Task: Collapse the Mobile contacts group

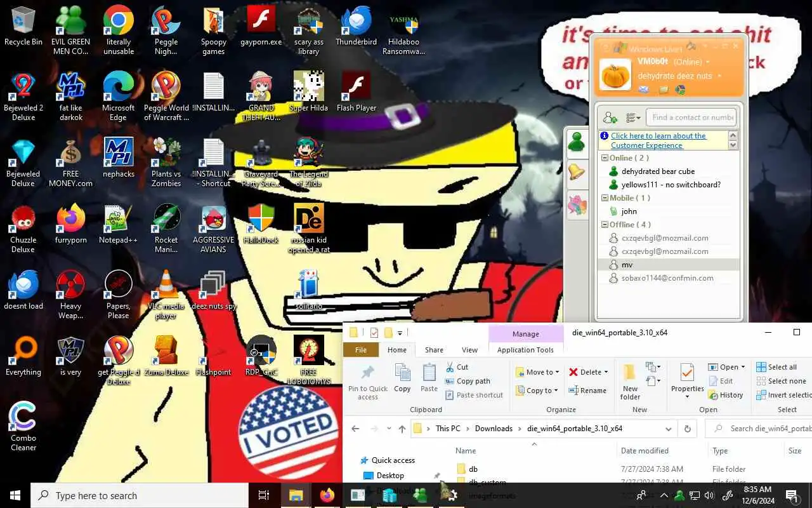Action: point(605,198)
